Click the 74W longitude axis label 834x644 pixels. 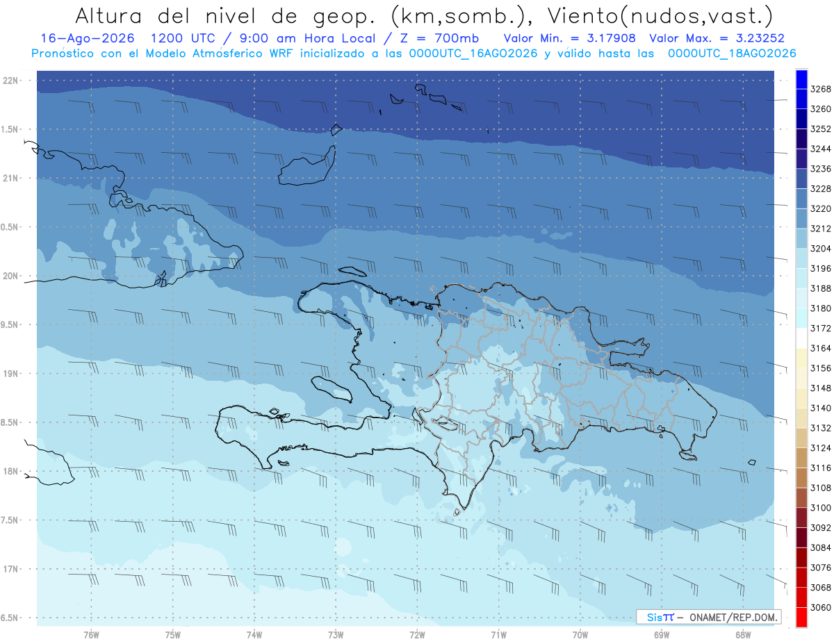(254, 635)
